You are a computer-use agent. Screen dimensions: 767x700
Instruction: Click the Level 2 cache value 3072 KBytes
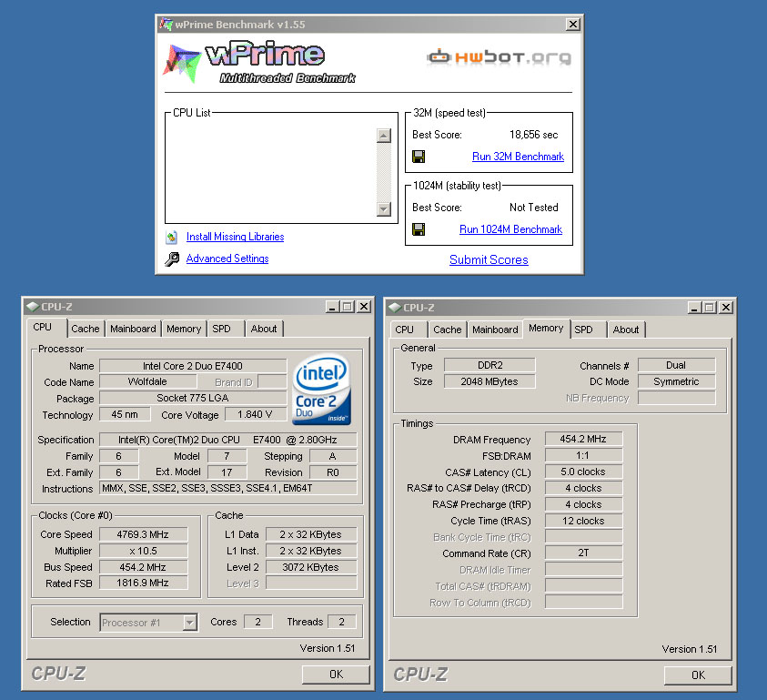pyautogui.click(x=311, y=567)
